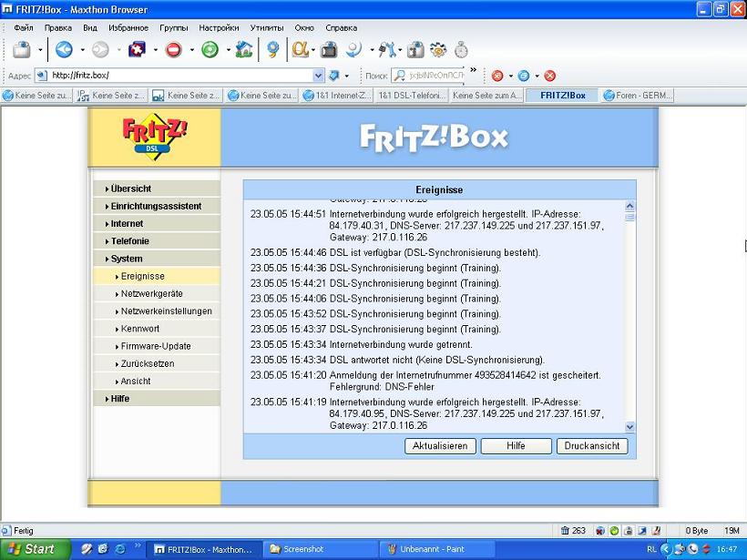Open the Einrichtungsassistent menu entry

[x=157, y=206]
